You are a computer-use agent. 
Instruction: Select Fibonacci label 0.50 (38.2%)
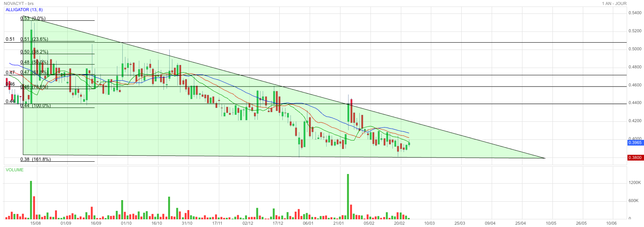(34, 51)
